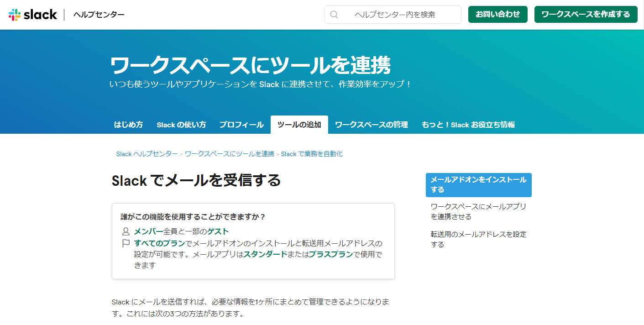
Task: Click the ワークスペースを作成する button
Action: pyautogui.click(x=586, y=15)
